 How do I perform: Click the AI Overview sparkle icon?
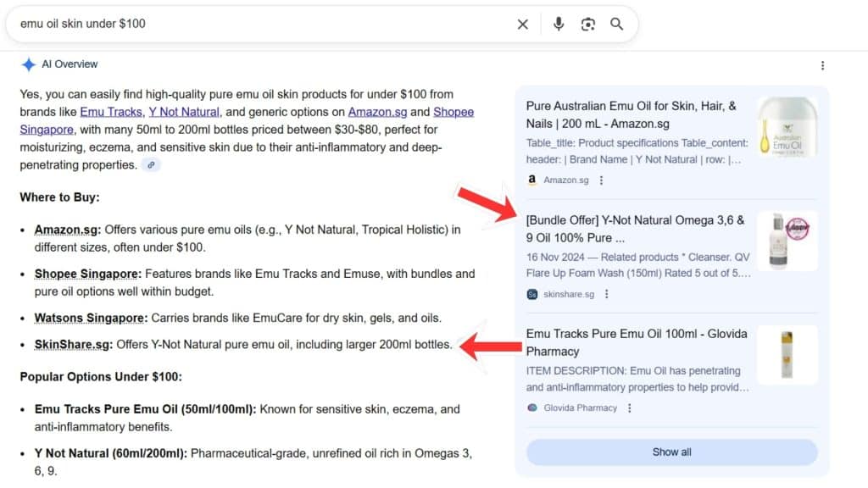(31, 64)
